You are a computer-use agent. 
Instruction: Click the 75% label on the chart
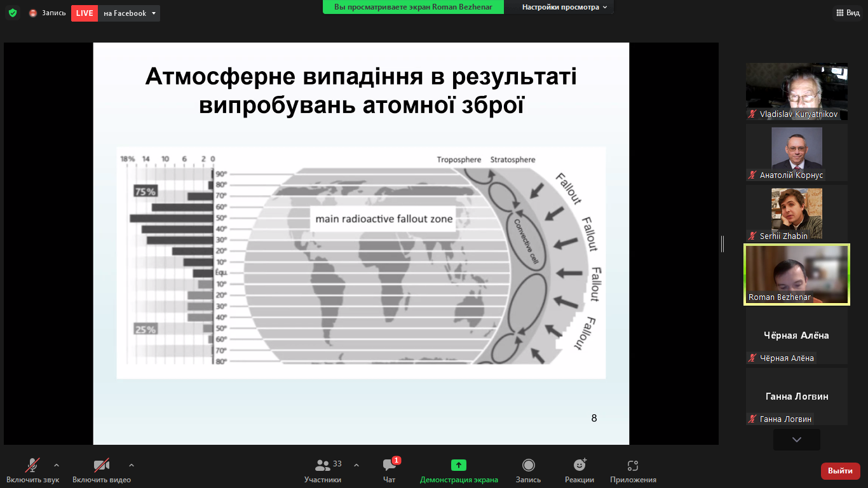pos(145,191)
